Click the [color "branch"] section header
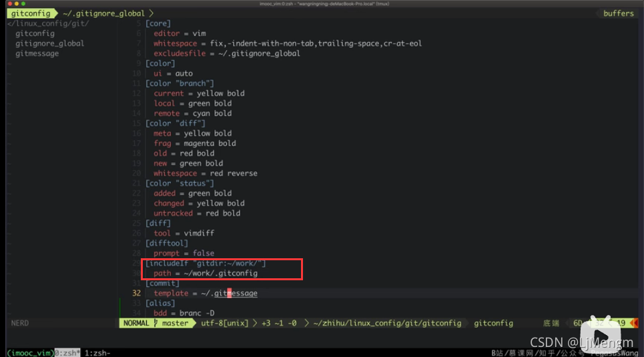 pyautogui.click(x=180, y=83)
